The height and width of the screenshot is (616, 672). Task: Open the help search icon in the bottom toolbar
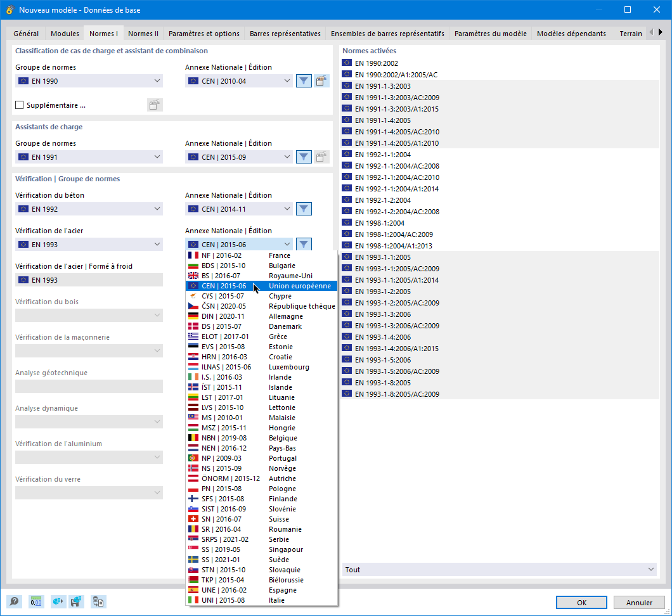click(x=14, y=602)
